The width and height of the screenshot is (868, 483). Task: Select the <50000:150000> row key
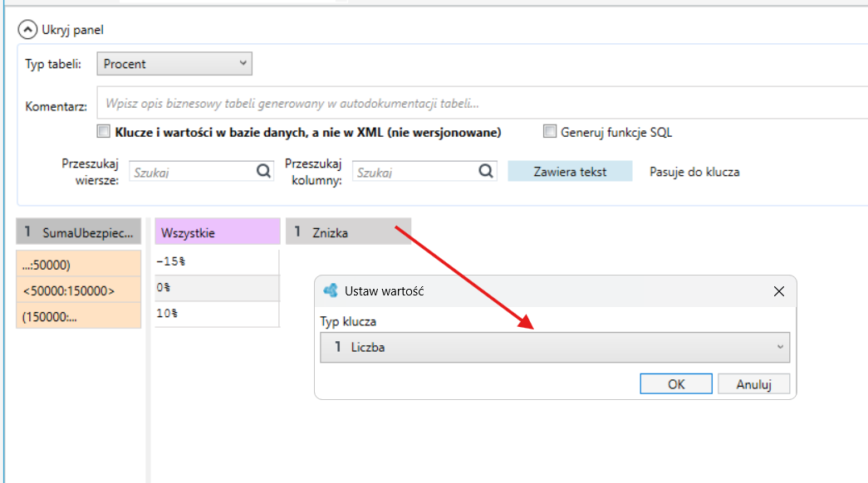pos(79,290)
